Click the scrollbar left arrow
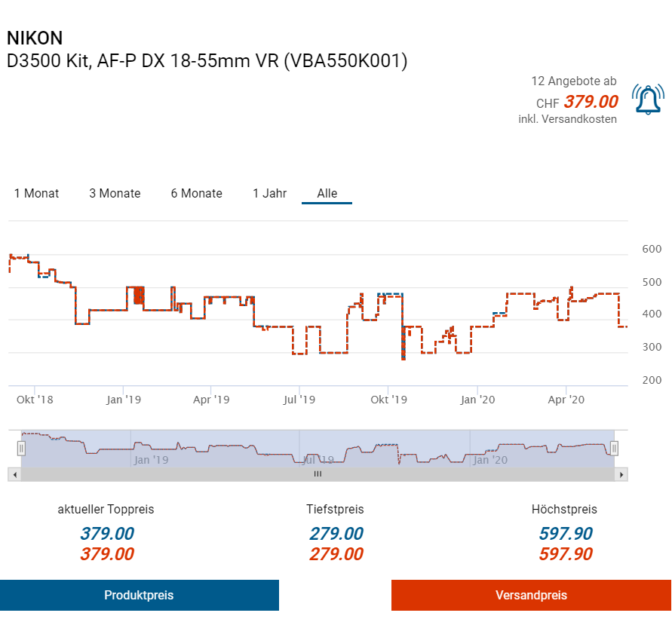 tap(13, 474)
